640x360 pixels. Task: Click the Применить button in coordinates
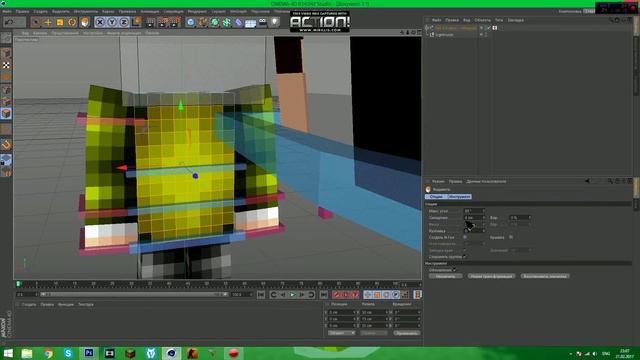click(407, 333)
